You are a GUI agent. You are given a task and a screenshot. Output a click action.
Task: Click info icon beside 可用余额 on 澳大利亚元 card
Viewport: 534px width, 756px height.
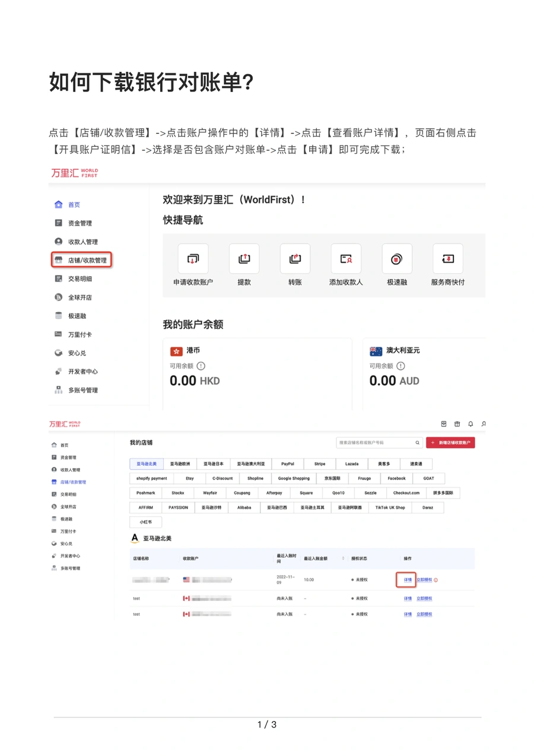(x=401, y=366)
